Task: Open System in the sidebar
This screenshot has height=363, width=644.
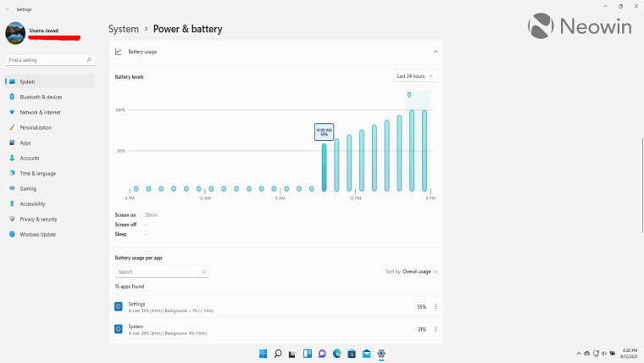Action: coord(50,81)
